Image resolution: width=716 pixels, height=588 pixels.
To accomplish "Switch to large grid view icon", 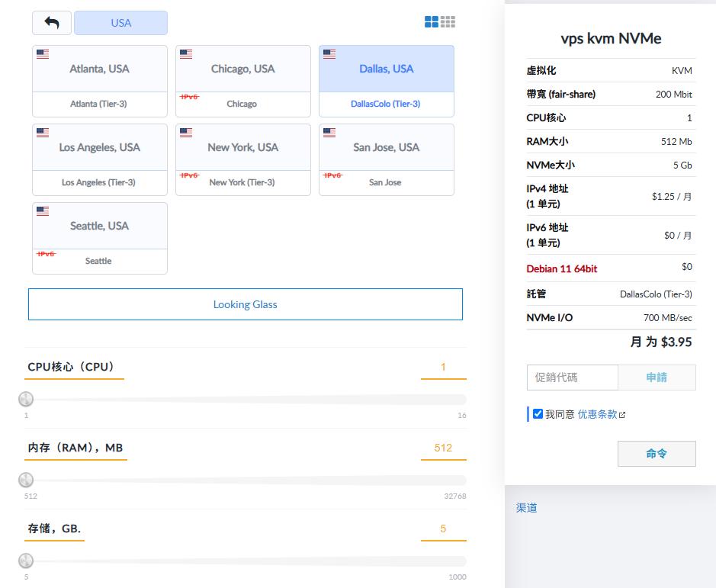I will 432,22.
